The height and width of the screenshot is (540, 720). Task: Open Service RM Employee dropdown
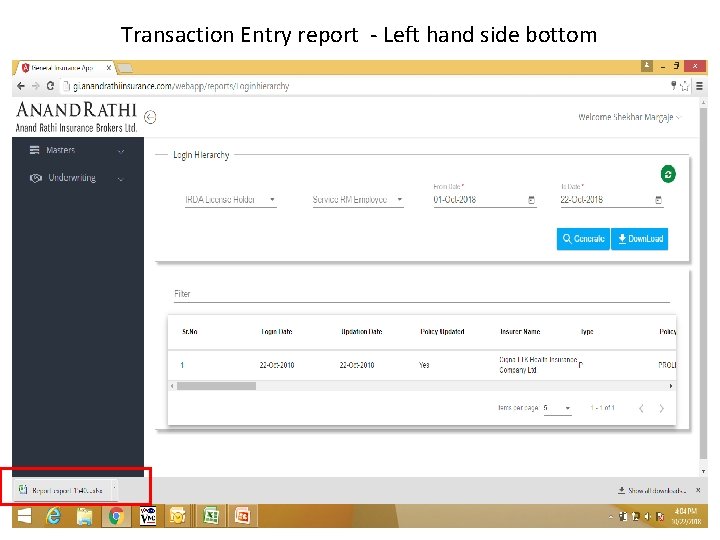[x=358, y=200]
